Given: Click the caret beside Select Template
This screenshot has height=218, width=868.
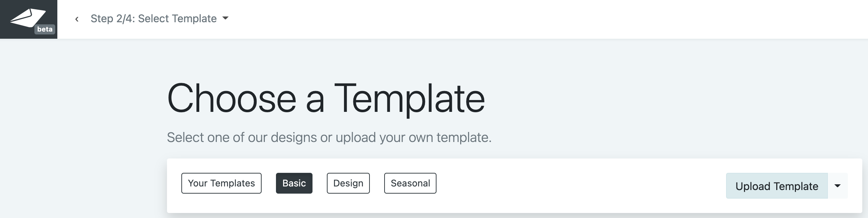Looking at the screenshot, I should [225, 18].
